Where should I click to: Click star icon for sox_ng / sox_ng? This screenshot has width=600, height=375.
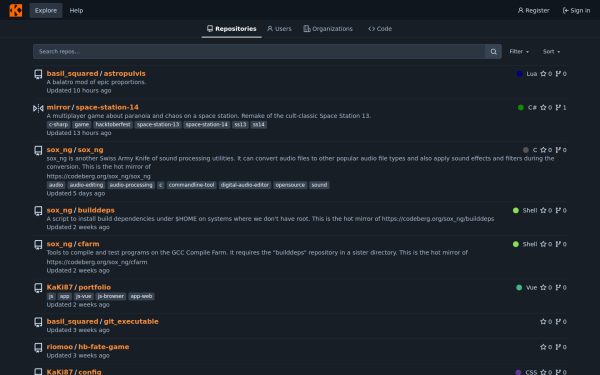pyautogui.click(x=543, y=150)
